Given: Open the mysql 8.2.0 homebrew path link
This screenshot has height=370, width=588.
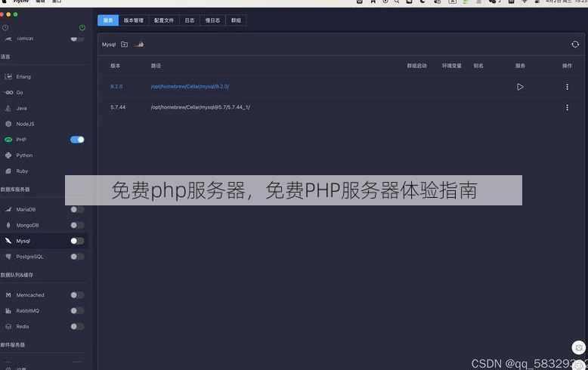Looking at the screenshot, I should tap(190, 87).
